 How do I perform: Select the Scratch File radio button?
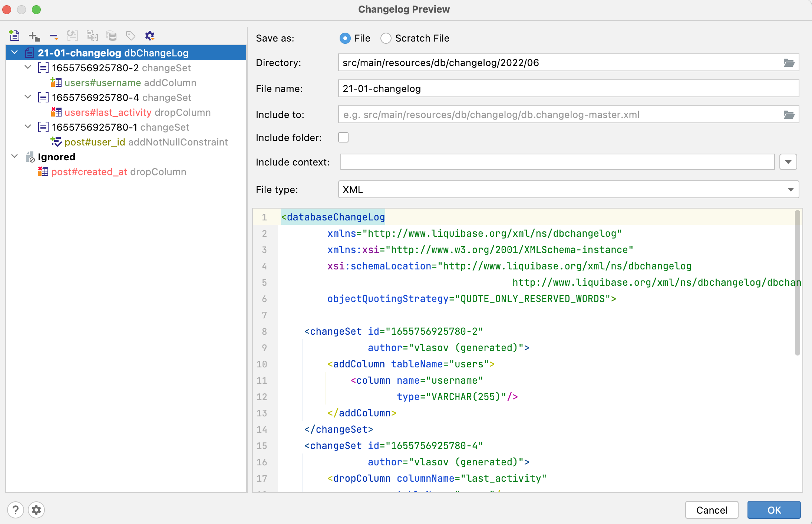(386, 38)
